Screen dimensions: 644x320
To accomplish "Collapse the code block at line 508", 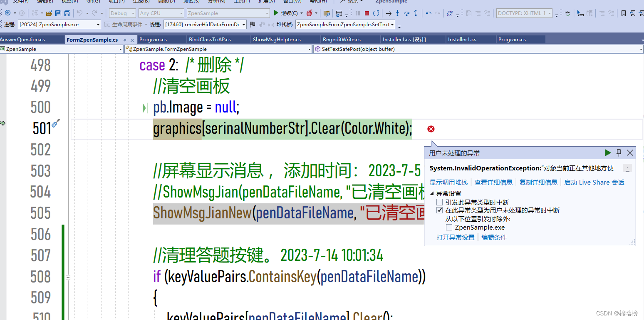I will pyautogui.click(x=68, y=277).
